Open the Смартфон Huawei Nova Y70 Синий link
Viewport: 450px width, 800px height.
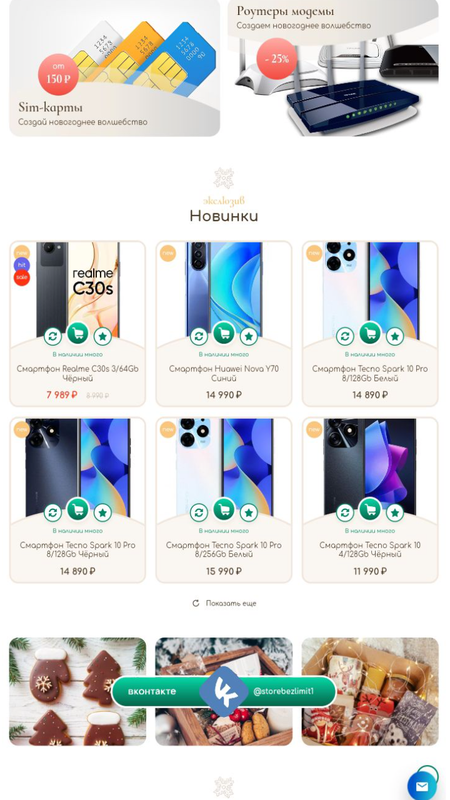224,373
